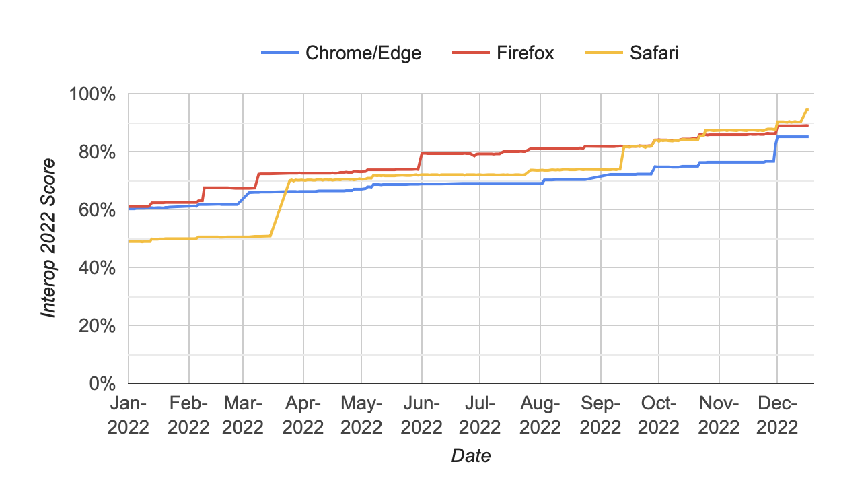Click the 'Date' x-axis title
This screenshot has width=868, height=497.
pyautogui.click(x=471, y=456)
